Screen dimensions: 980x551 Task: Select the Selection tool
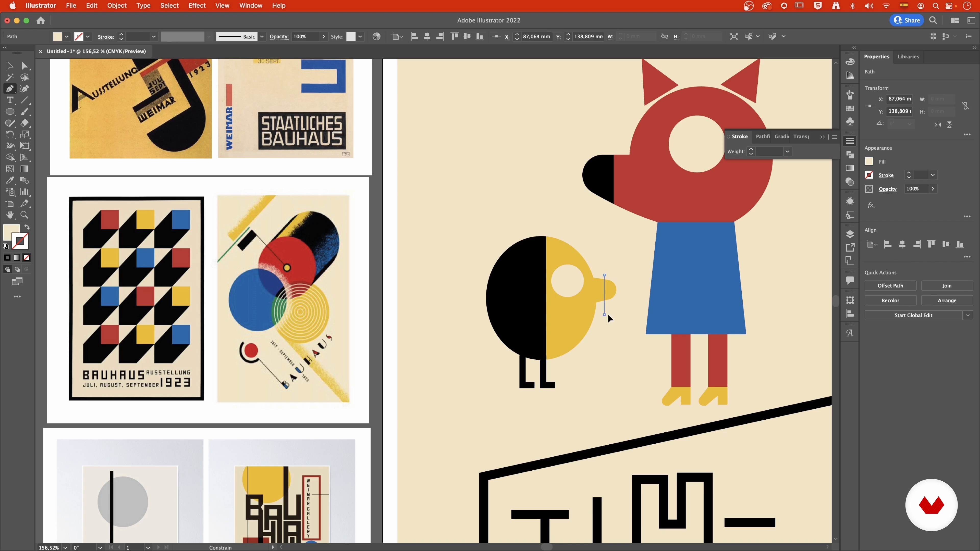[x=10, y=66]
